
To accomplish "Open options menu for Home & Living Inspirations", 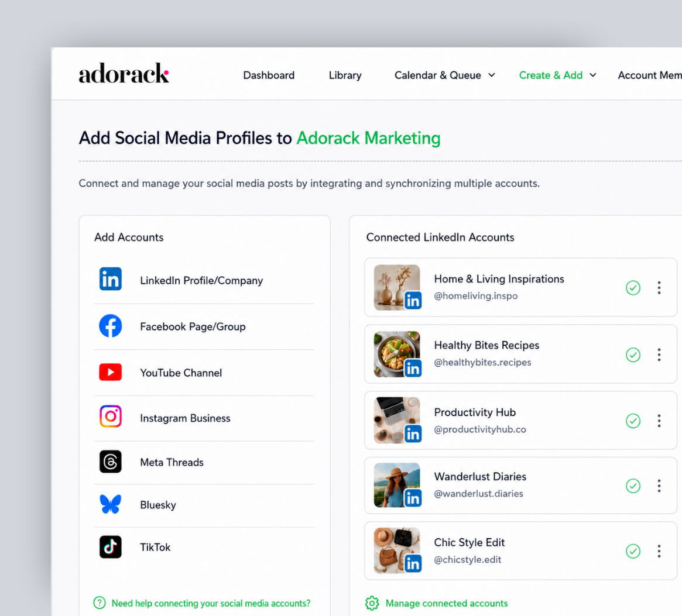I will point(659,287).
